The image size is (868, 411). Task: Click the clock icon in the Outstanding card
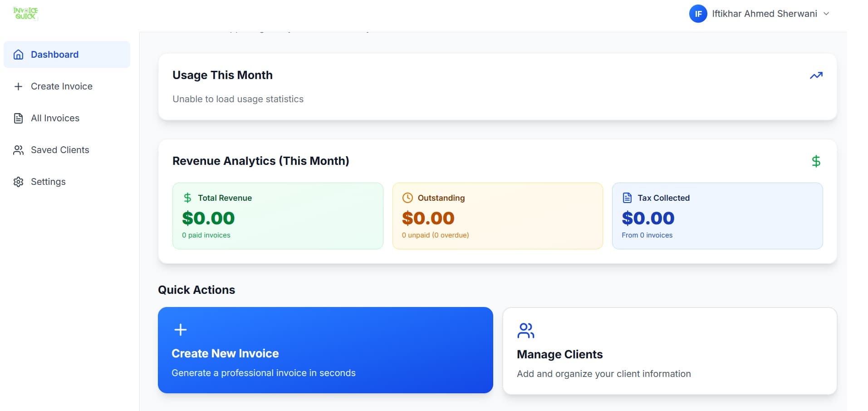pos(407,197)
